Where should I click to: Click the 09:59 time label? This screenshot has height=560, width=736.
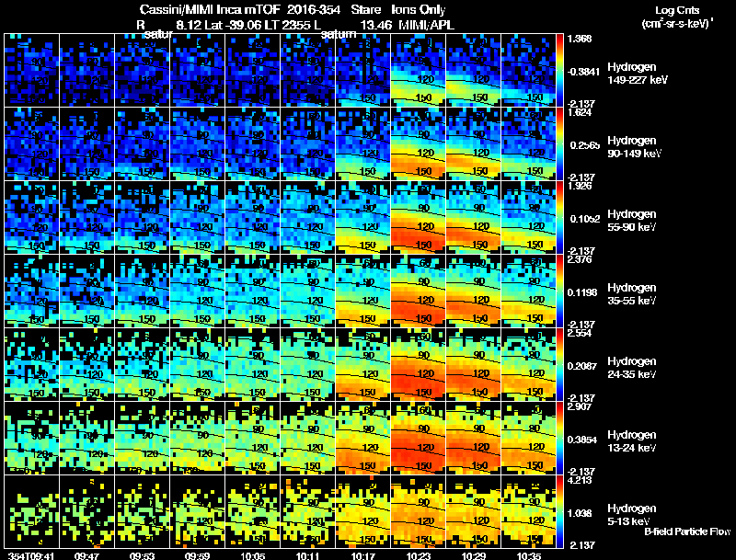pyautogui.click(x=197, y=556)
